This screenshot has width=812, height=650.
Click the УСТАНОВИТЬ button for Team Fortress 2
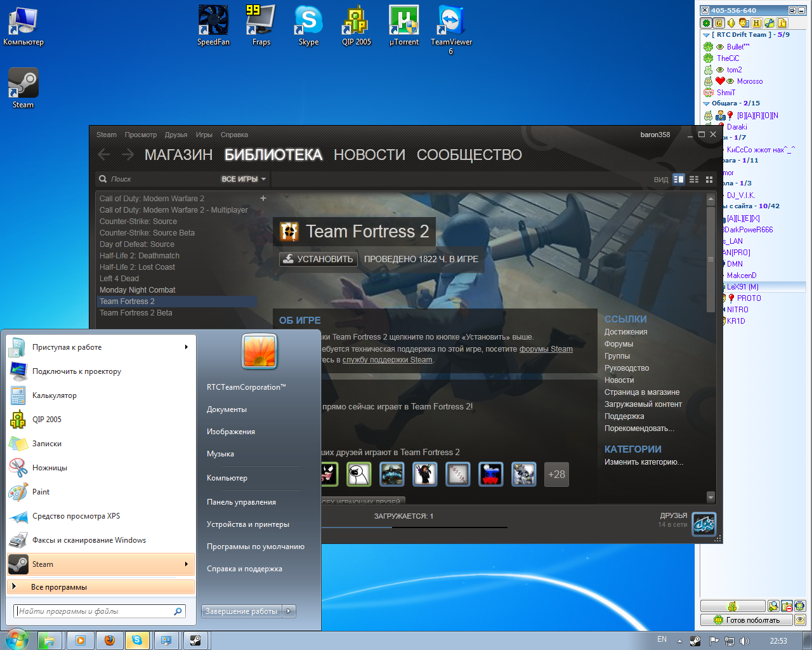(x=318, y=259)
